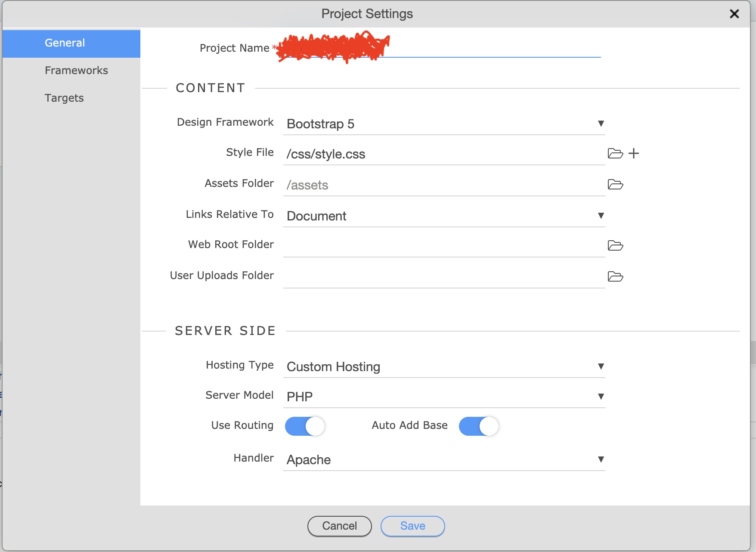The width and height of the screenshot is (756, 552).
Task: Cancel the project settings changes
Action: (x=339, y=526)
